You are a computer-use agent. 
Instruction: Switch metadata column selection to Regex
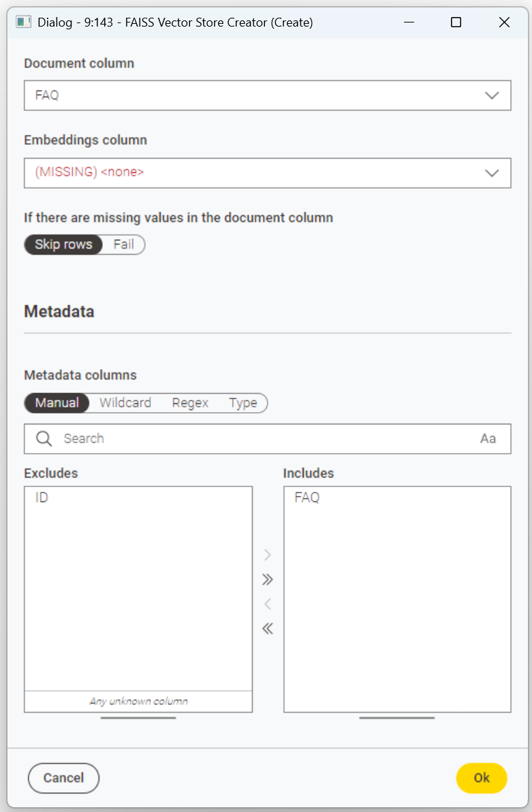[x=190, y=403]
